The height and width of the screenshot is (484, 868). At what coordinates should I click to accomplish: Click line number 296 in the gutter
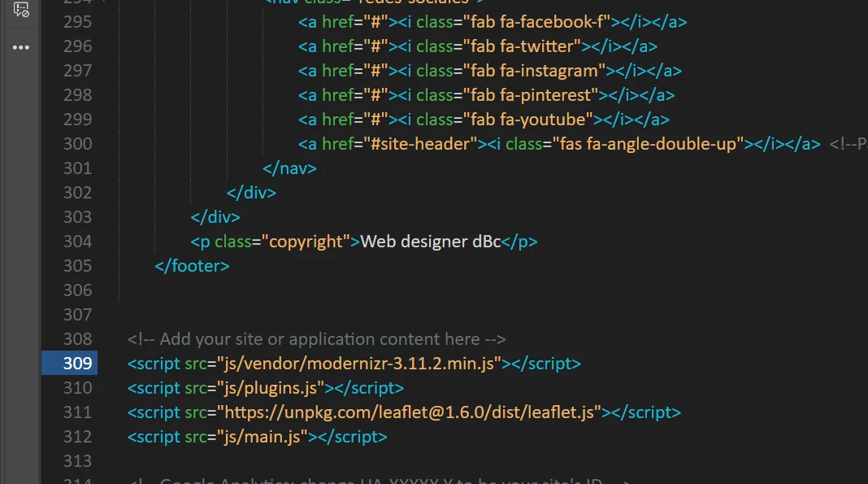[77, 46]
